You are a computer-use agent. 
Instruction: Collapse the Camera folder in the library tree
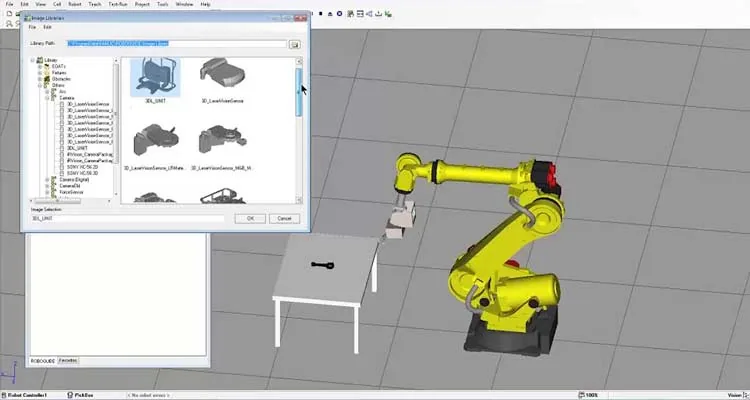pos(47,98)
